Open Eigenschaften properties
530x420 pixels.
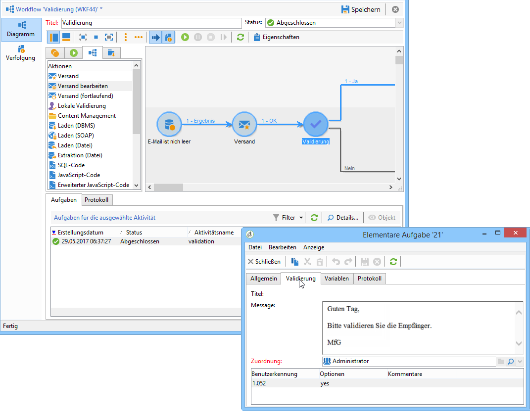pyautogui.click(x=276, y=37)
